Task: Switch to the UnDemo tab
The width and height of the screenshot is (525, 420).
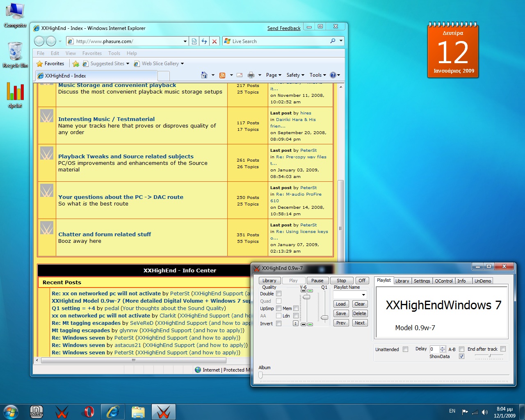Action: point(483,281)
